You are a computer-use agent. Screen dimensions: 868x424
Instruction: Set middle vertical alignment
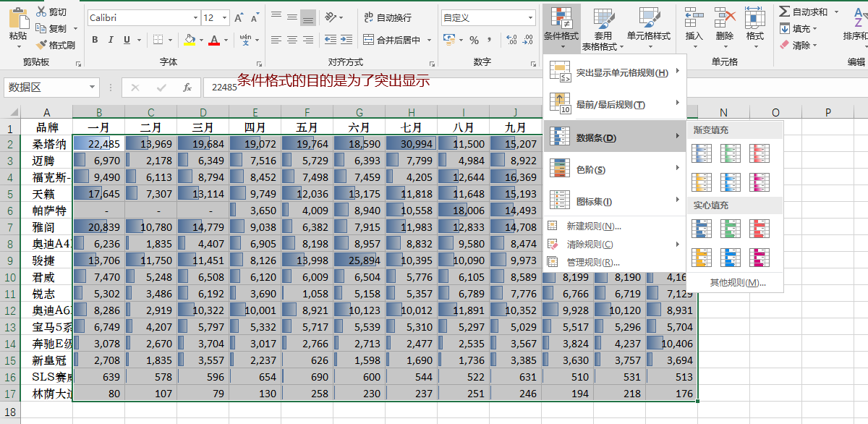click(292, 17)
